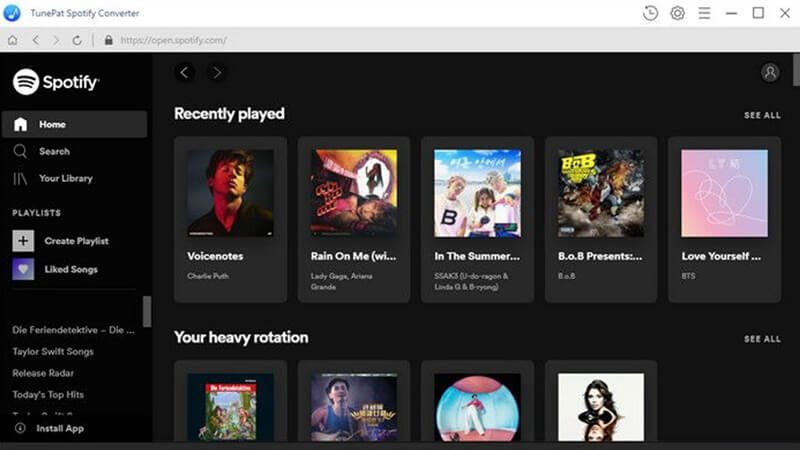This screenshot has height=450, width=800.
Task: Open the fisheye pink-suit album cover
Action: click(478, 407)
